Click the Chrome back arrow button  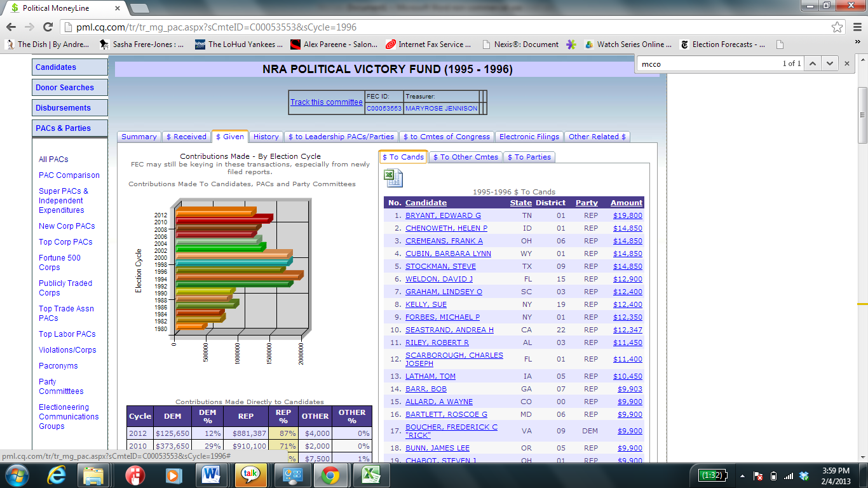[11, 27]
